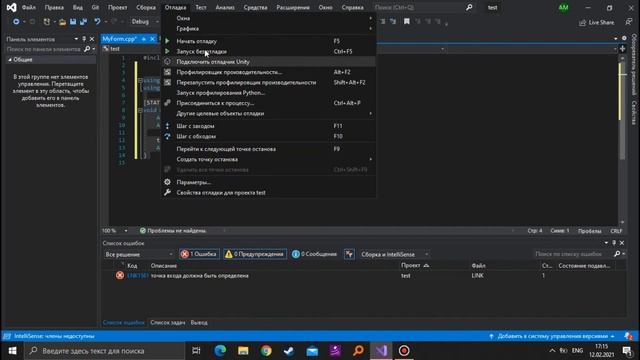Expand Другие целевые объекты отладки submenu

[x=269, y=113]
